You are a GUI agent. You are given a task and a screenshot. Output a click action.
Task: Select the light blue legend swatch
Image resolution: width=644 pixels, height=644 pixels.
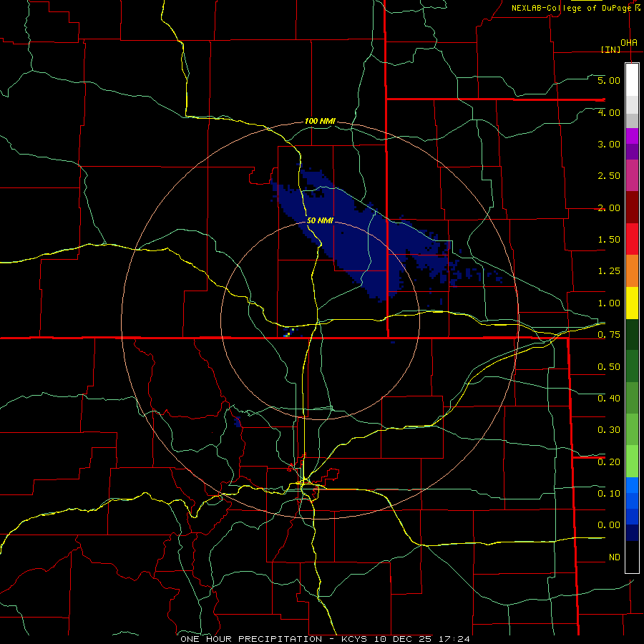coord(632,485)
